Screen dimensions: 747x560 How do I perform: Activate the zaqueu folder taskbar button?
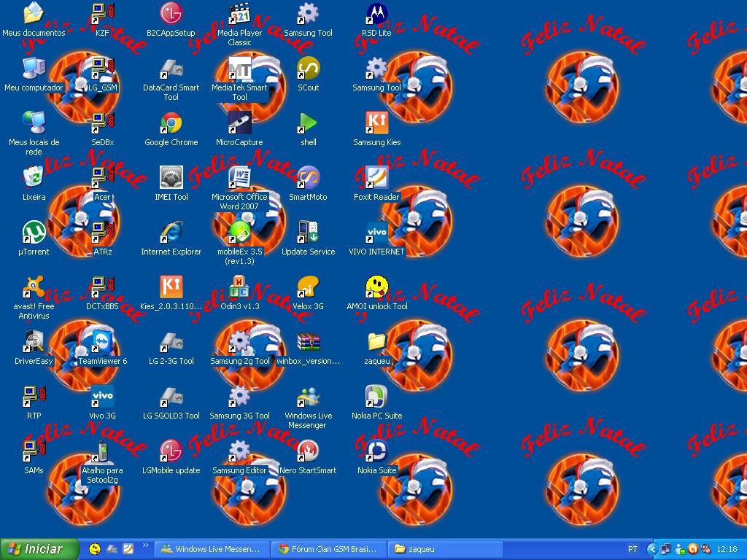446,549
